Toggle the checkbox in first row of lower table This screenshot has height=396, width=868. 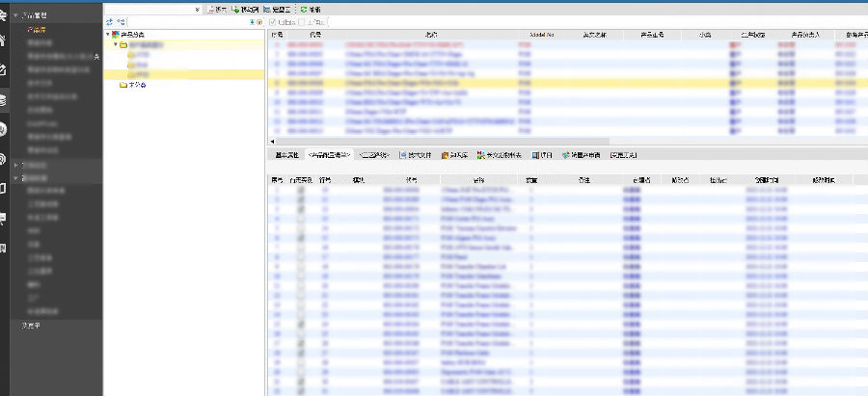(x=301, y=190)
